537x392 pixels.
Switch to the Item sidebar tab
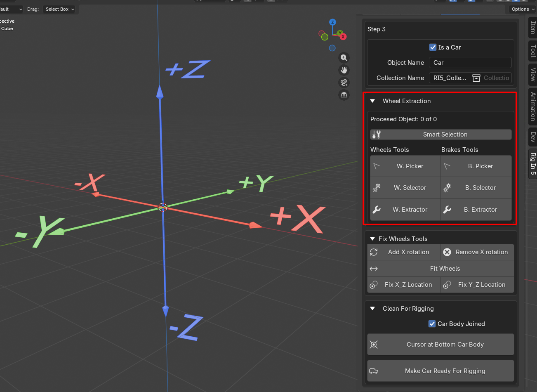533,28
